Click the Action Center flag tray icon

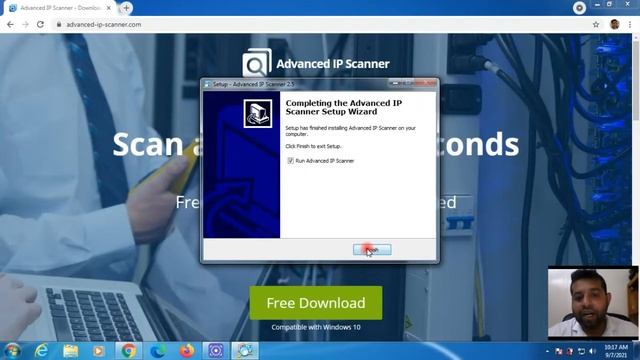559,351
